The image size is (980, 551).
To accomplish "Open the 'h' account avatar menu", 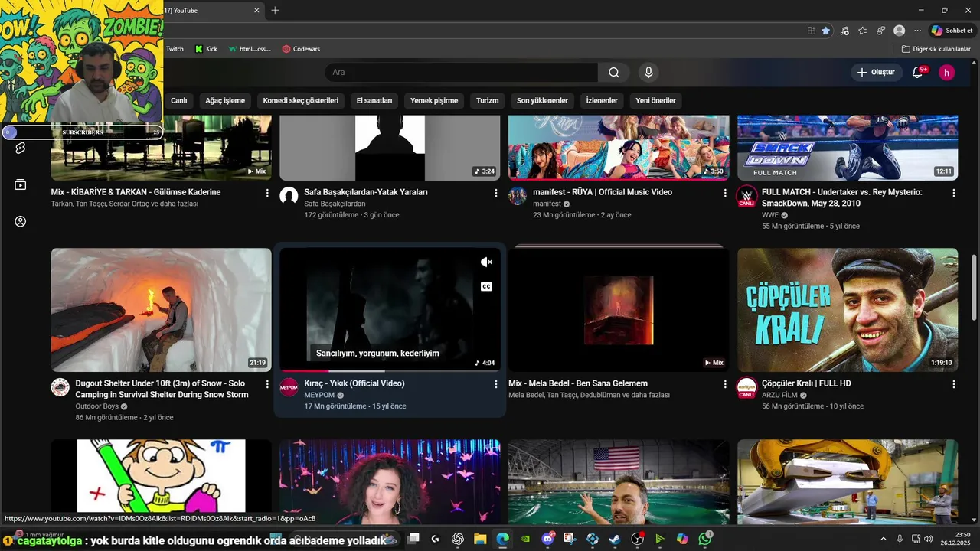I will 947,72.
